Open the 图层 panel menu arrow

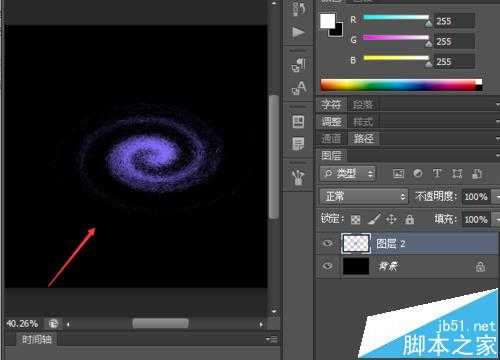pos(497,155)
